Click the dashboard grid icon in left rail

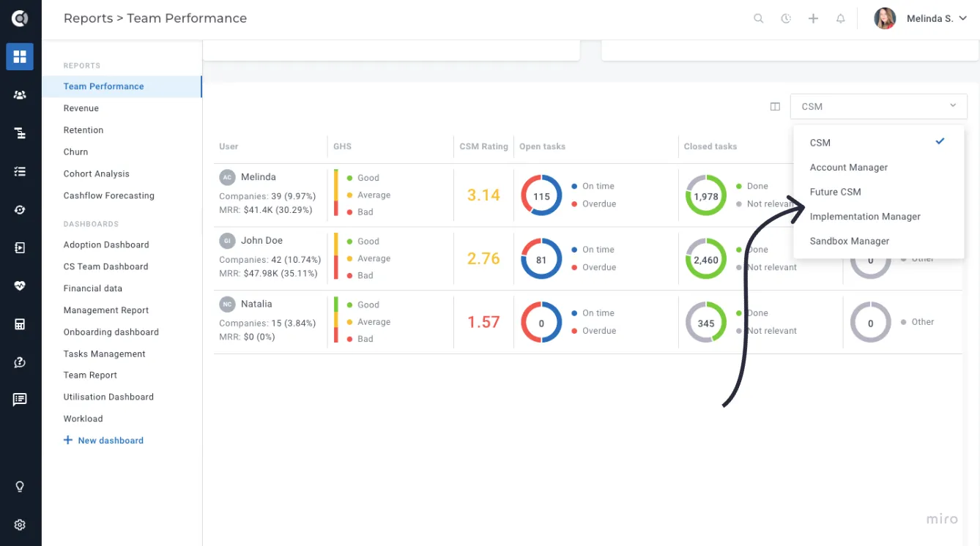[20, 56]
